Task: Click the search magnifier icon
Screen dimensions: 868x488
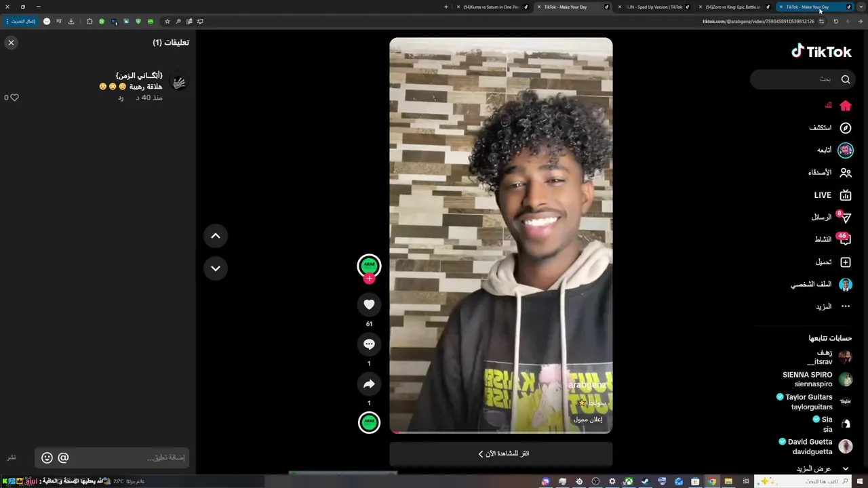Action: coord(846,79)
